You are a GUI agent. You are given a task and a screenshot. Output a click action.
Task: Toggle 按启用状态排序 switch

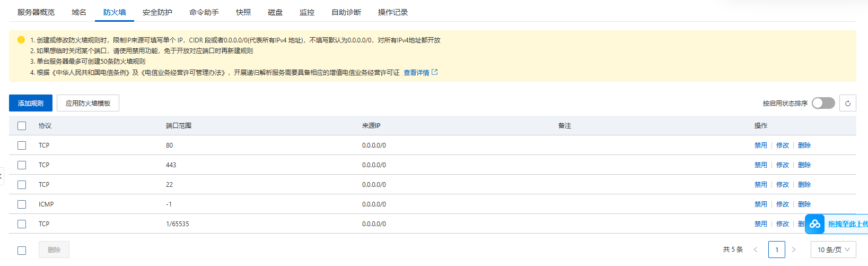coord(823,103)
